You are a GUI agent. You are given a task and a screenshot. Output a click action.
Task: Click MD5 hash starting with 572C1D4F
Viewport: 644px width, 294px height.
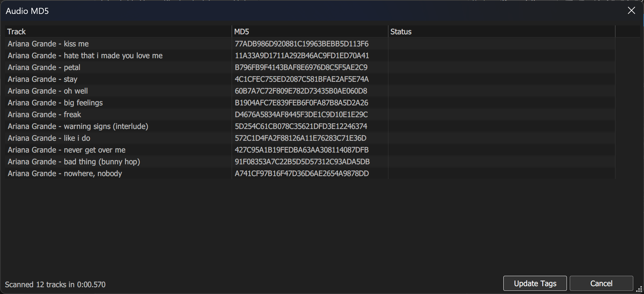pyautogui.click(x=301, y=138)
